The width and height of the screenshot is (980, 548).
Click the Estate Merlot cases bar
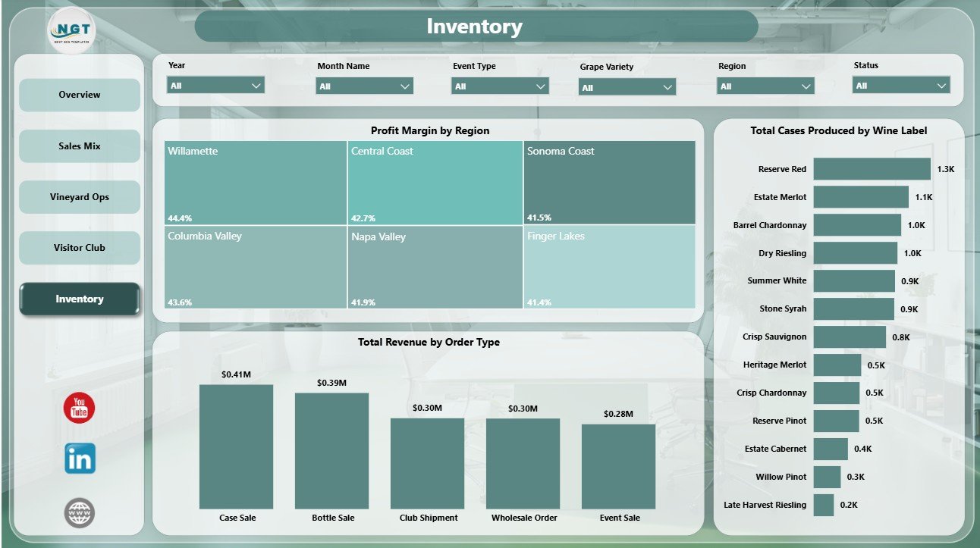click(x=861, y=197)
